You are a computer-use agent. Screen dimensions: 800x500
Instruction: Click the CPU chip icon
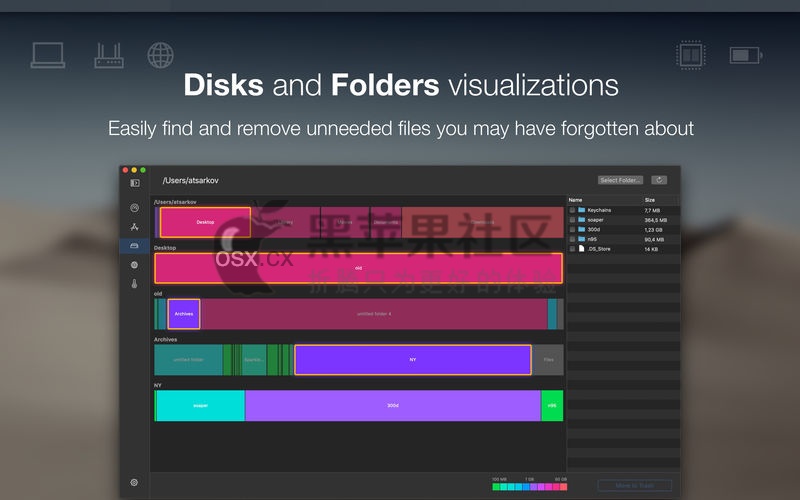[691, 55]
